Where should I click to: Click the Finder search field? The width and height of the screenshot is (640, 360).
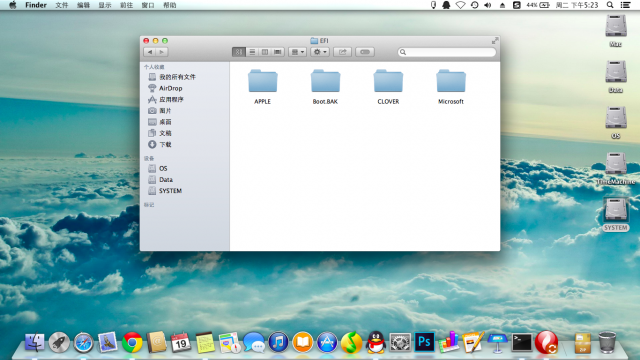[x=447, y=52]
